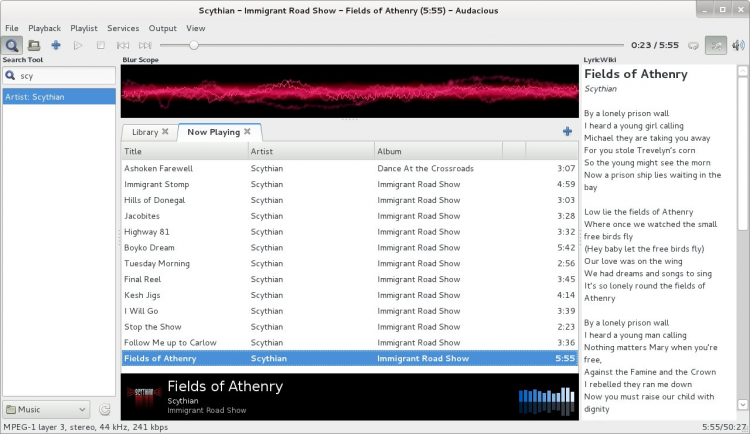Skip to the next track
Viewport: 750px width, 434px height.
coord(145,45)
